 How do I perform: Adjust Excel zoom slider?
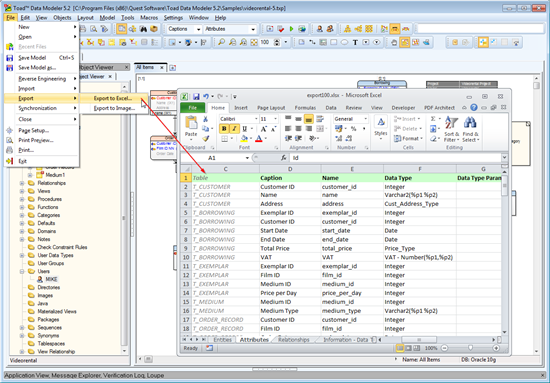[470, 348]
